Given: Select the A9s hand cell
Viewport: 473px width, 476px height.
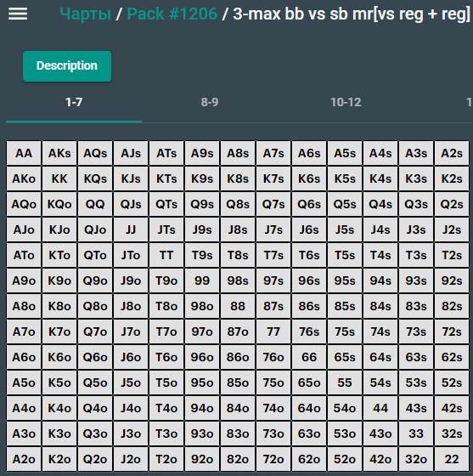Looking at the screenshot, I should 202,153.
